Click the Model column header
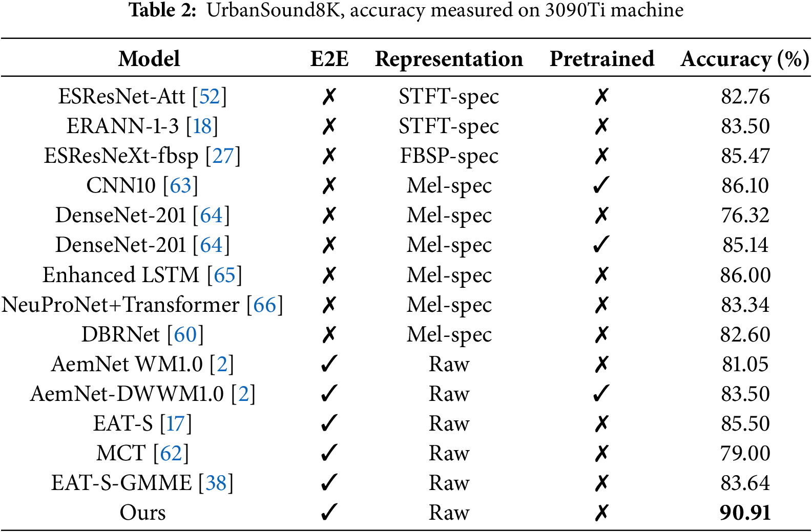The width and height of the screenshot is (812, 532). point(149,59)
